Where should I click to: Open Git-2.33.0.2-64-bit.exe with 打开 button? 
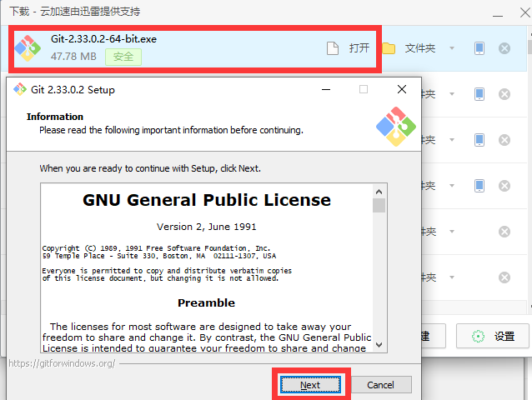(359, 47)
